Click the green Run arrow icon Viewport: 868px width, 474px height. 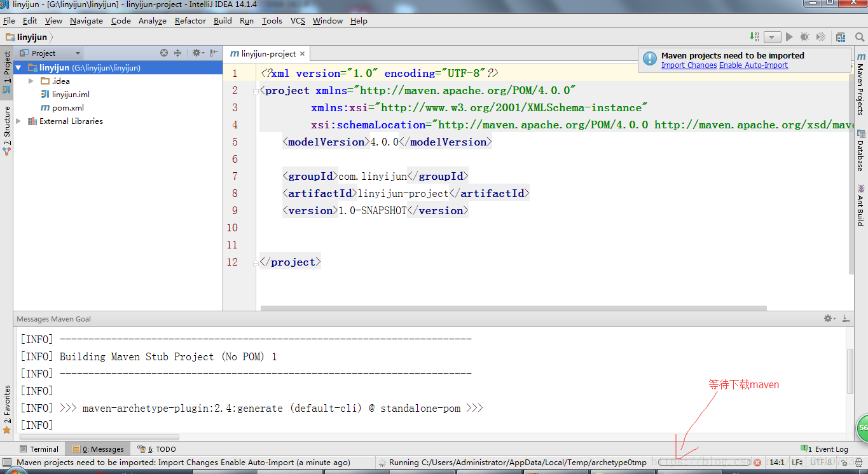pyautogui.click(x=789, y=37)
